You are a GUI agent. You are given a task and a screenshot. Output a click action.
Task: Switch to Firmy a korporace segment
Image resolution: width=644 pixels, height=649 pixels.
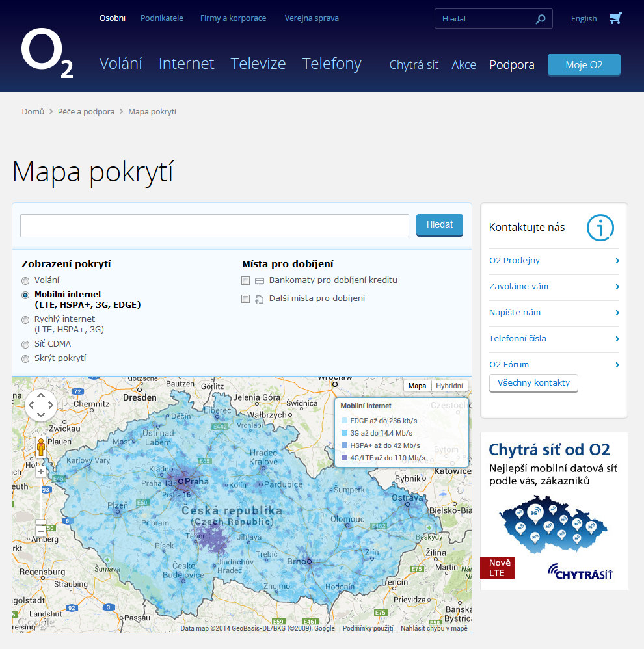tap(233, 18)
